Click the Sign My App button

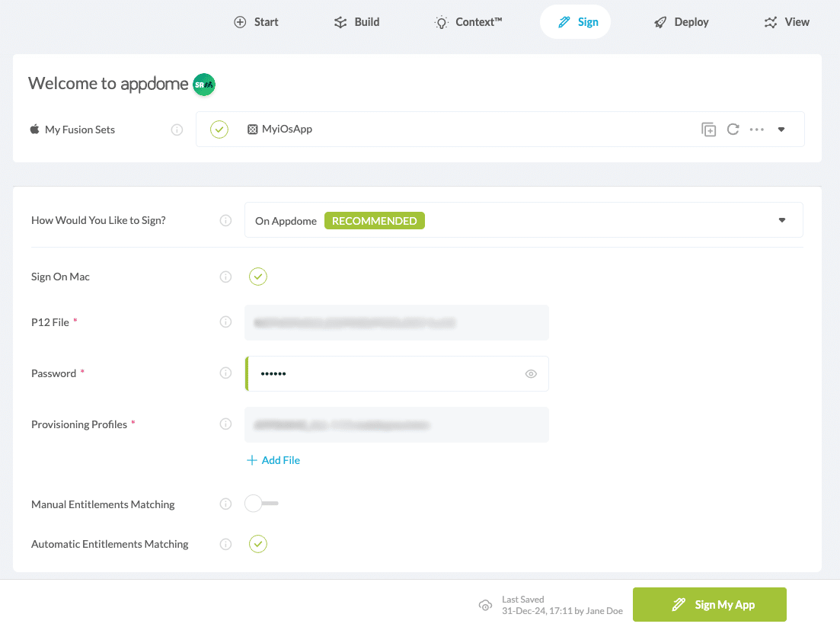click(709, 605)
